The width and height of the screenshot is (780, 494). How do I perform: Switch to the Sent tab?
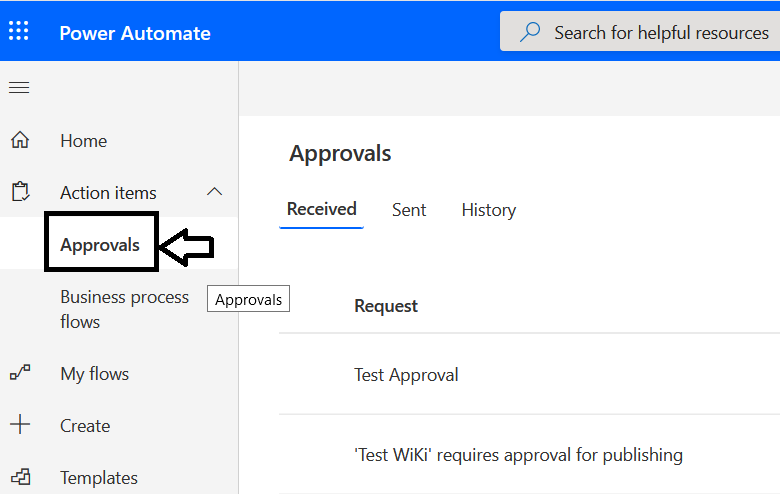point(409,210)
